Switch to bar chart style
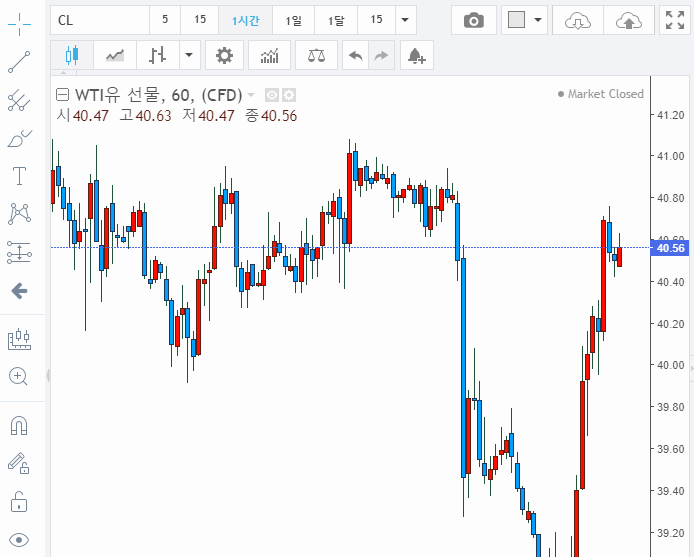The height and width of the screenshot is (557, 694). tap(158, 55)
